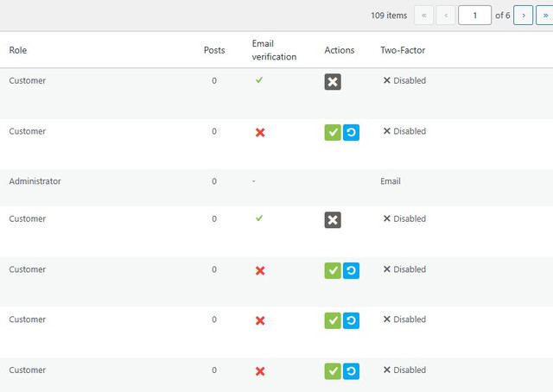
Task: Click the 'of 6' page total text
Action: click(x=503, y=16)
